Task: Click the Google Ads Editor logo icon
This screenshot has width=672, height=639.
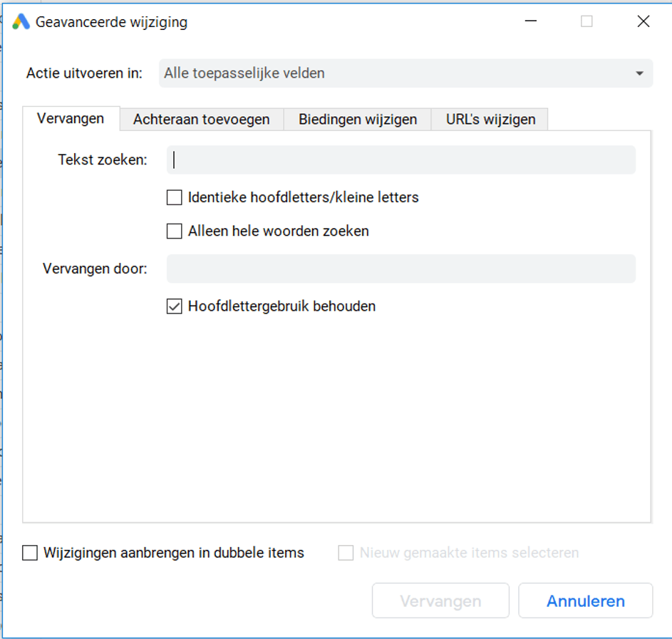Action: [21, 22]
